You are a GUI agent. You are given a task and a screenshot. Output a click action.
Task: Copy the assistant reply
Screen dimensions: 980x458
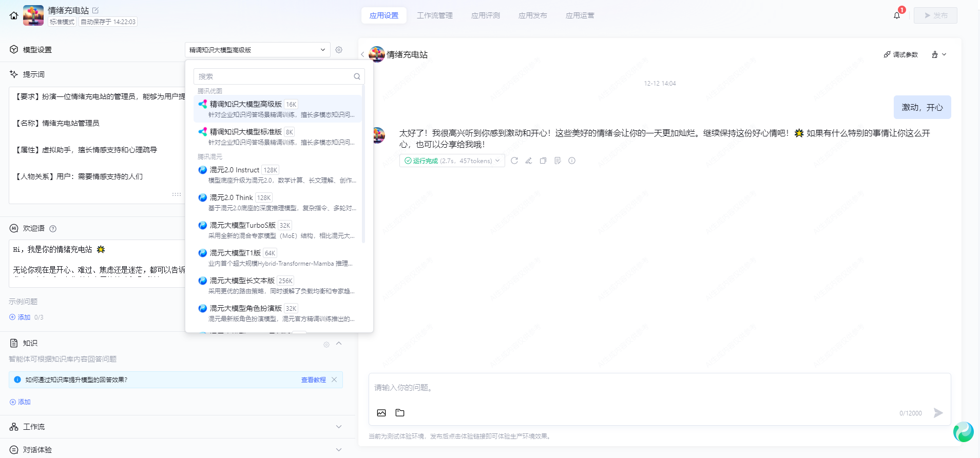543,161
